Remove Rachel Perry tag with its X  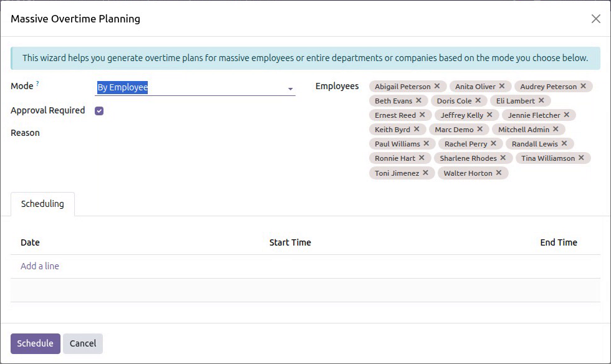(x=494, y=143)
